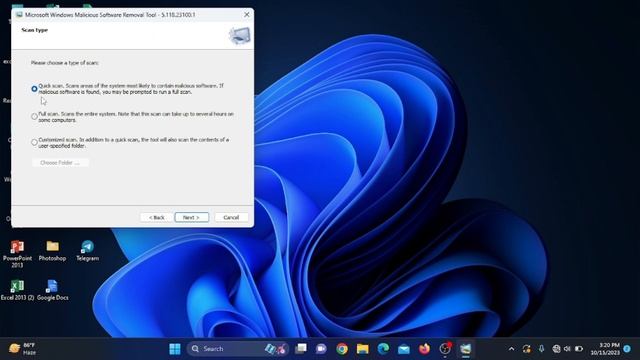Click the battery tray icon

pyautogui.click(x=579, y=349)
